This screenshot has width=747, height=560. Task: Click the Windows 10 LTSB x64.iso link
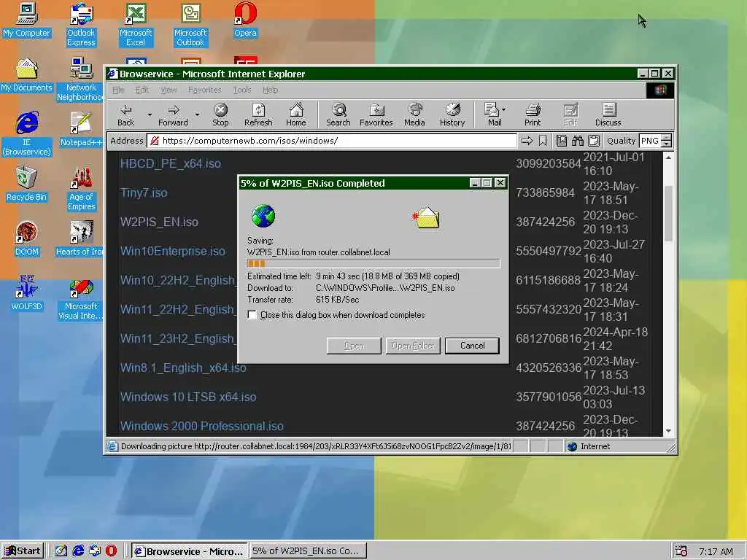point(188,397)
